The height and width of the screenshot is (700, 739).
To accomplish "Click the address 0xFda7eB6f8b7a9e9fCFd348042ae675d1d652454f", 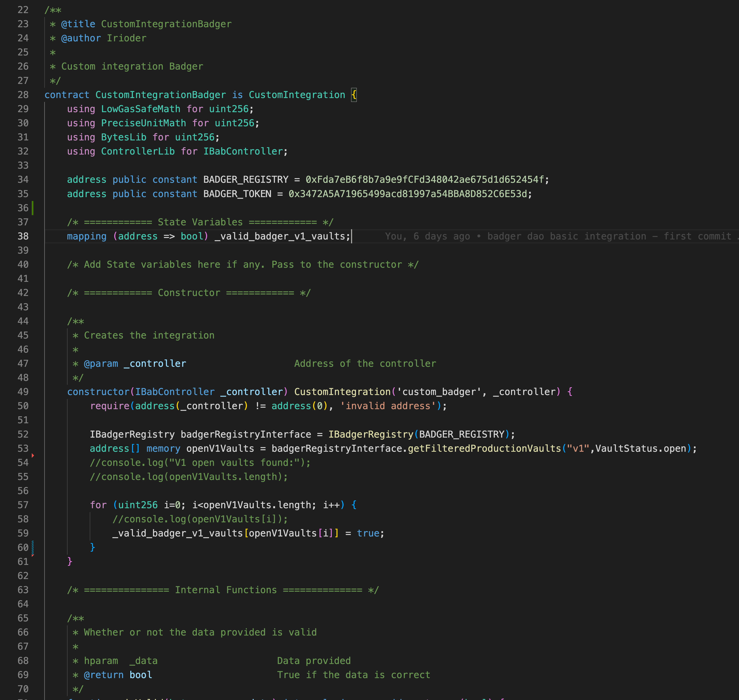I will 425,180.
